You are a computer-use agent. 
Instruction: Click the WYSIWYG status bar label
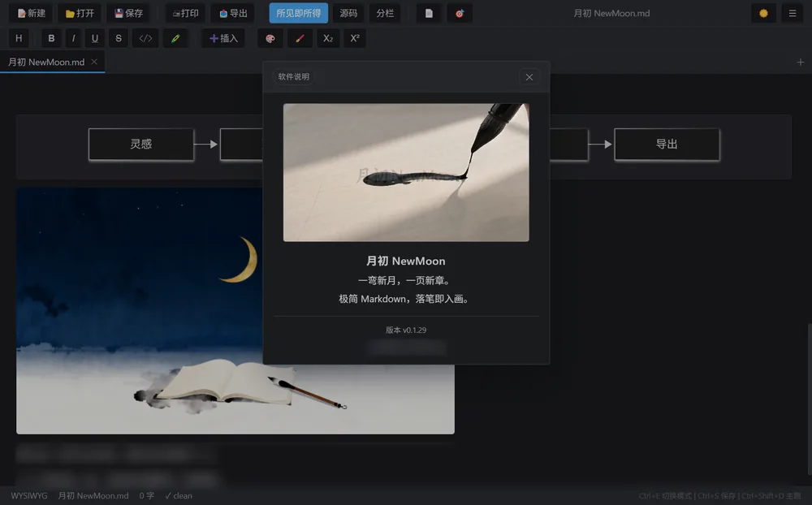tap(29, 496)
